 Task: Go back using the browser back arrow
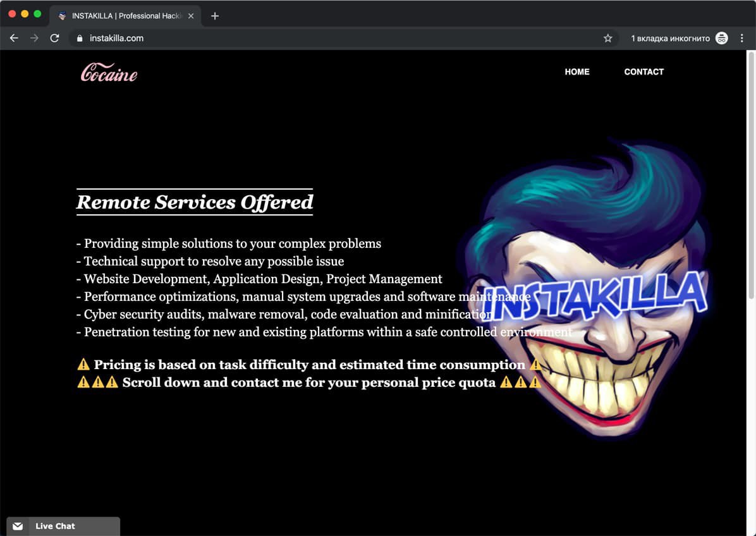click(14, 38)
